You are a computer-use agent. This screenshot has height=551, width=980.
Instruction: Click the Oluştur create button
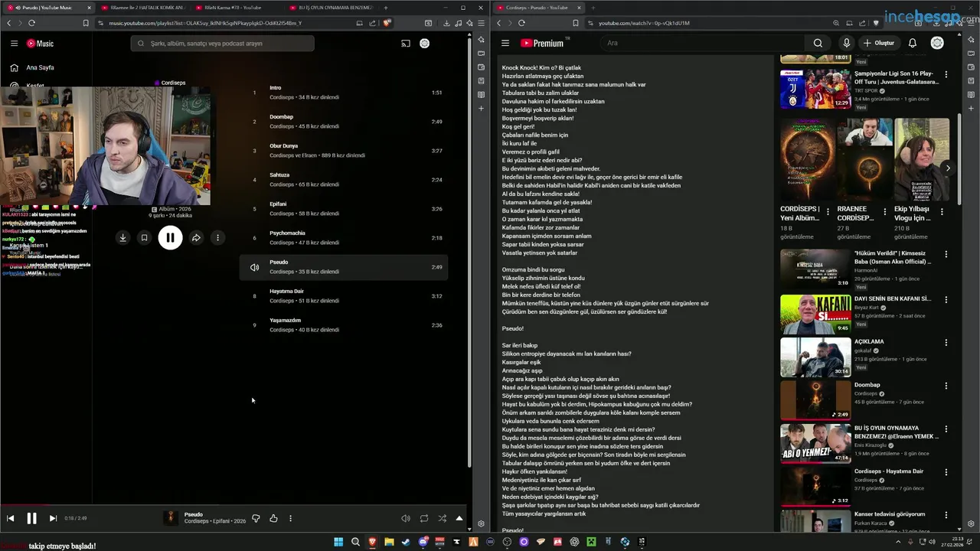point(878,43)
